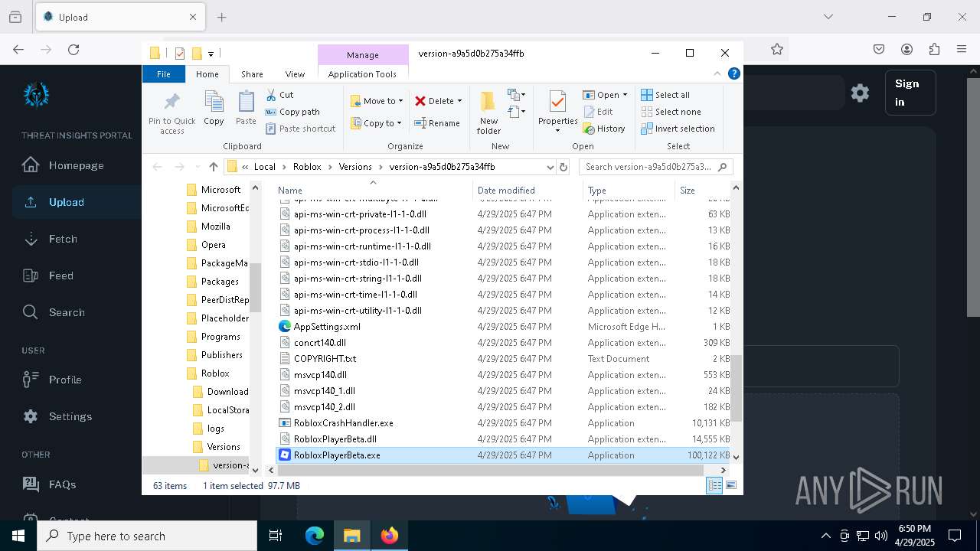
Task: Switch to Details view layout icon
Action: pyautogui.click(x=714, y=485)
